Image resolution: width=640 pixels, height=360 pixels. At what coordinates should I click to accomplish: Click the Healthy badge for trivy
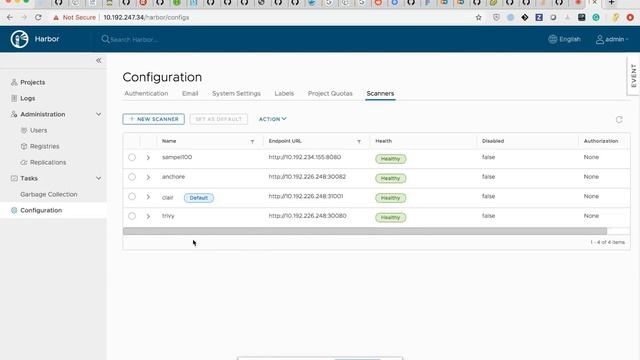pyautogui.click(x=391, y=218)
